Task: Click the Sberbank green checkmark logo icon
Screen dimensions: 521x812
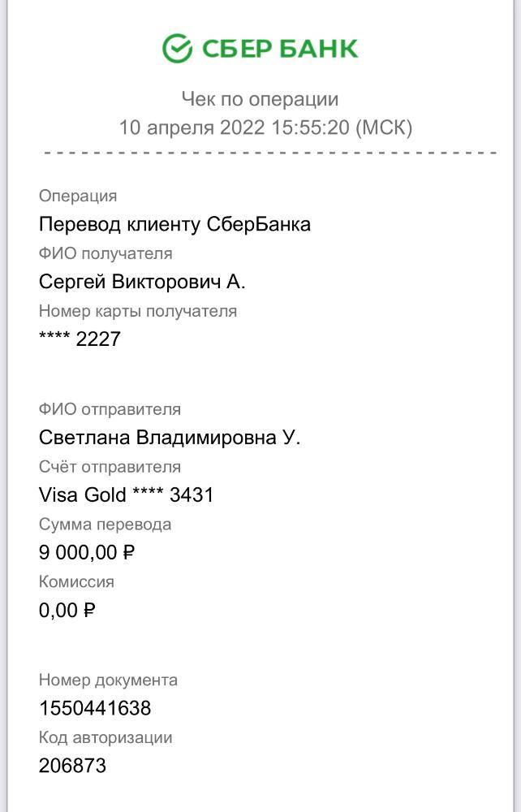Action: tap(177, 49)
